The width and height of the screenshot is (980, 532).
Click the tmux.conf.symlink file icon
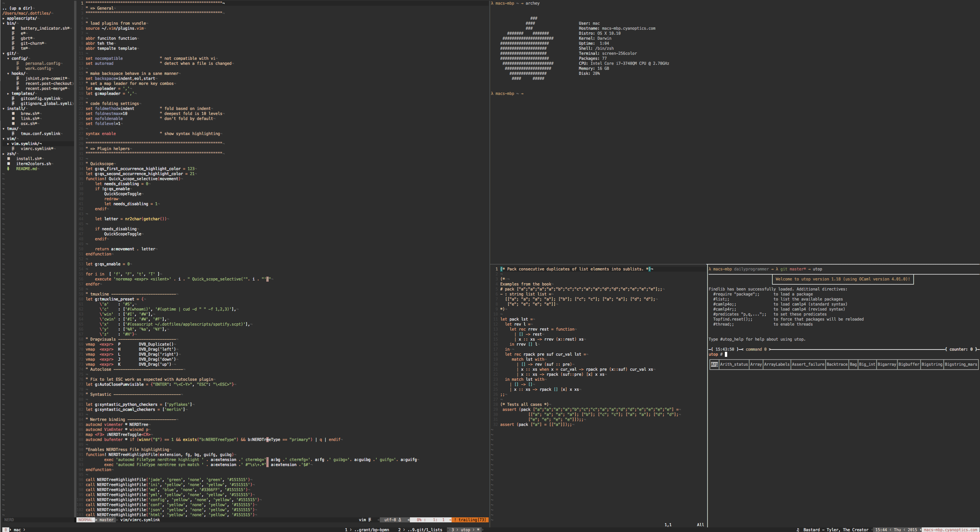click(x=13, y=133)
